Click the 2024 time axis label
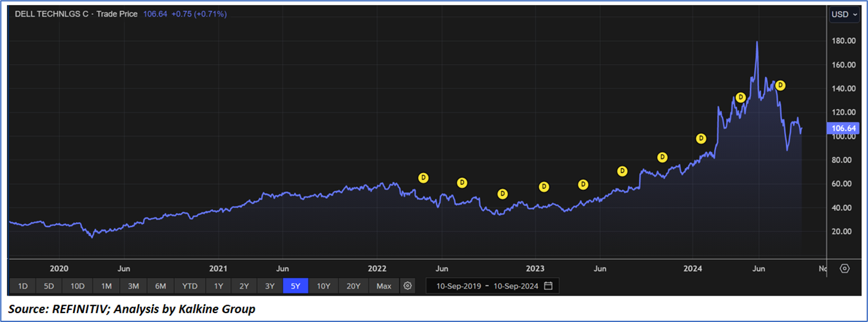This screenshot has width=868, height=322. (693, 268)
